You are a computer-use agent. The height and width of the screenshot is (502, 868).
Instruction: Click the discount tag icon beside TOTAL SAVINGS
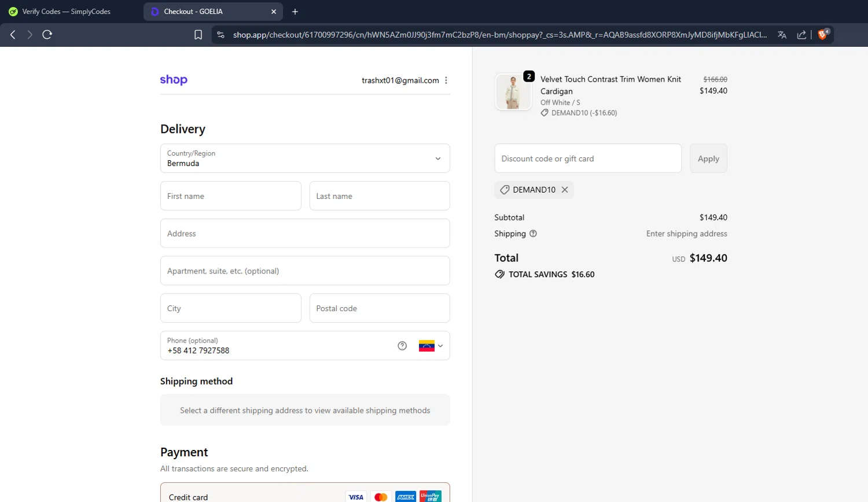coord(500,274)
